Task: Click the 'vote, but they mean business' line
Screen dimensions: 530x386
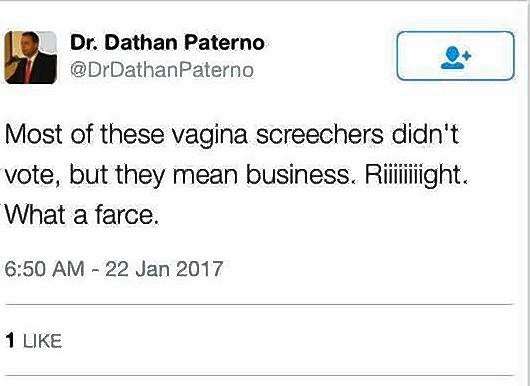Action: [x=177, y=175]
